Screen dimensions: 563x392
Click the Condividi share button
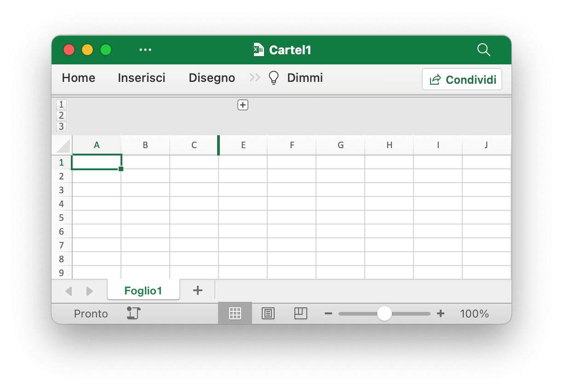[462, 80]
